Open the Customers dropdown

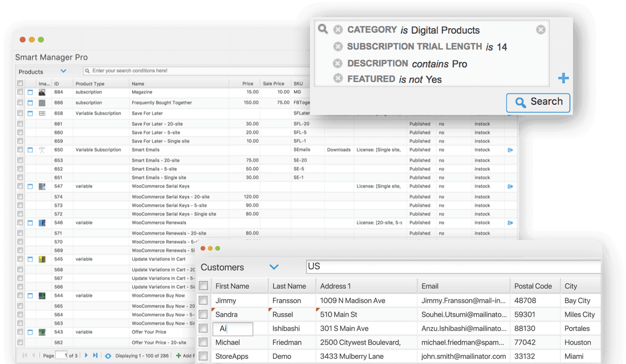pos(274,267)
